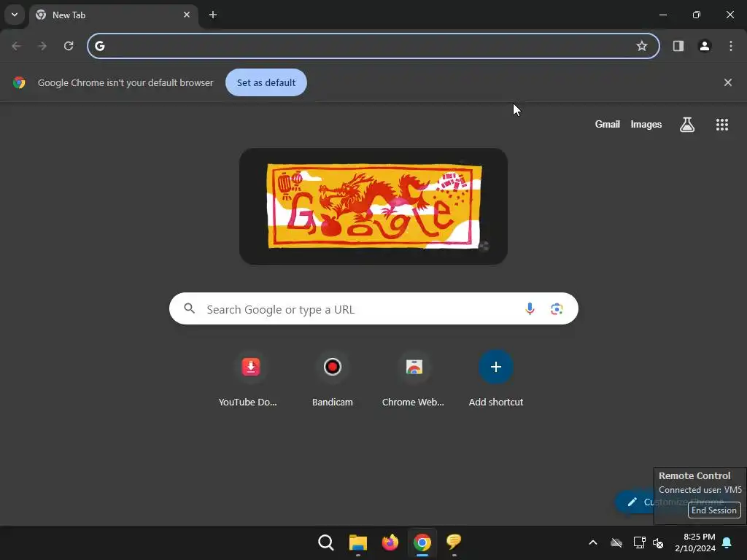Image resolution: width=747 pixels, height=560 pixels.
Task: Click the Lunar New Year Google Doodle
Action: coord(374,206)
